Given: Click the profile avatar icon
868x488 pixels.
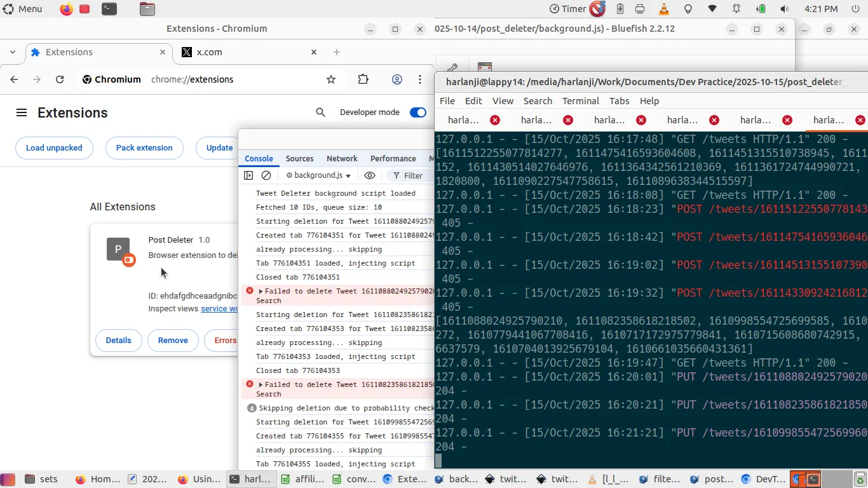Looking at the screenshot, I should (397, 79).
